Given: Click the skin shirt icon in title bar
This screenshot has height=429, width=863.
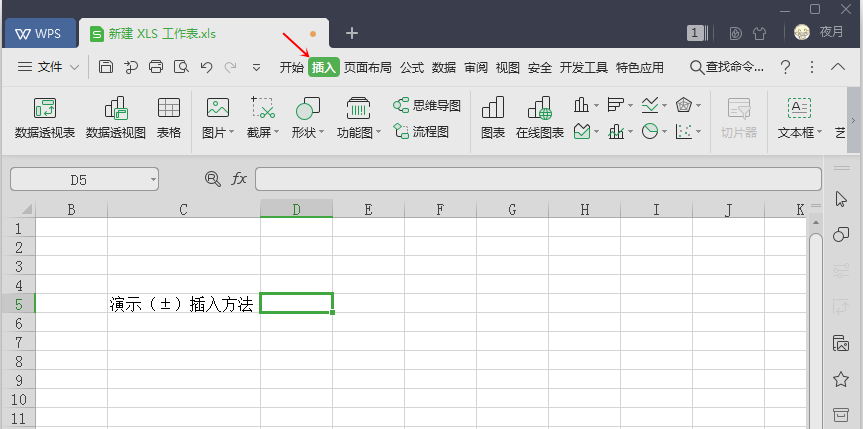Looking at the screenshot, I should pos(759,33).
